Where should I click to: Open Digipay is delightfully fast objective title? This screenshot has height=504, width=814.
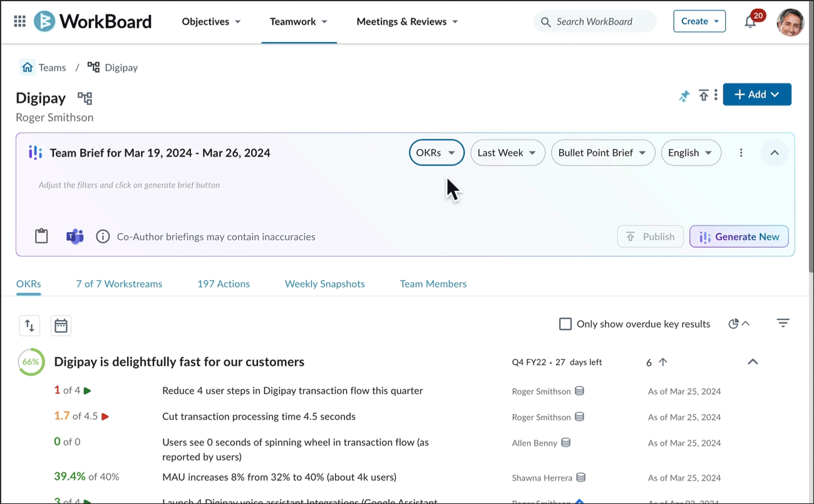(x=179, y=362)
